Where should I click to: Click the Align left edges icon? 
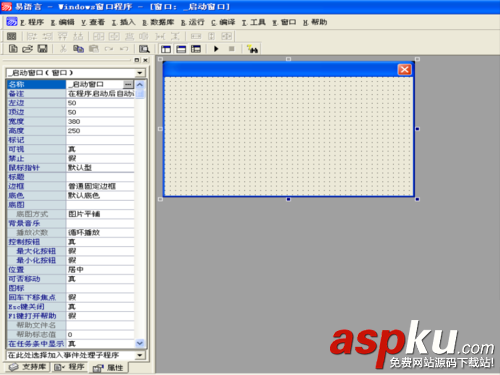click(32, 36)
